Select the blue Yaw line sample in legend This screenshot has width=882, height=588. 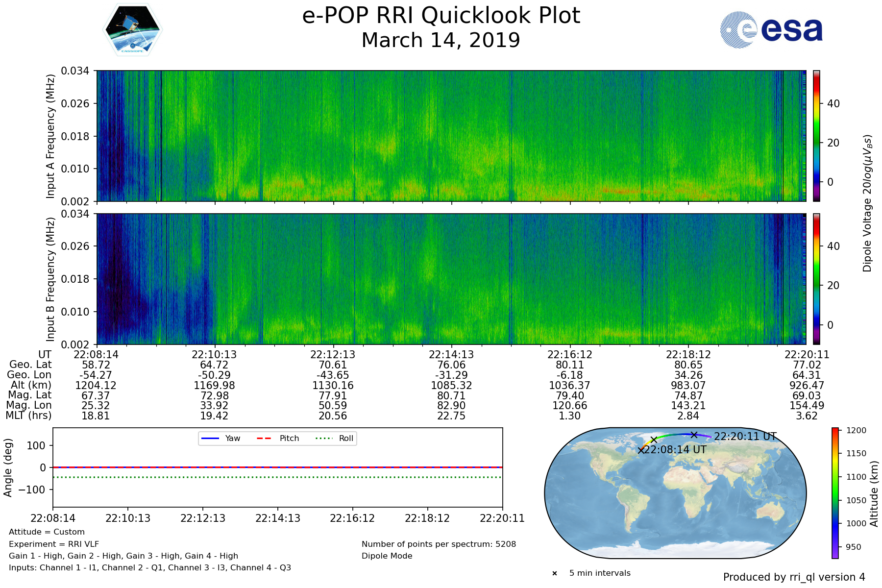[210, 438]
